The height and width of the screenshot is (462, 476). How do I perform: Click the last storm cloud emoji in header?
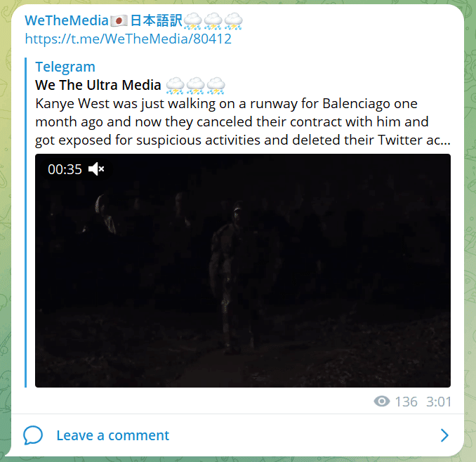[233, 21]
